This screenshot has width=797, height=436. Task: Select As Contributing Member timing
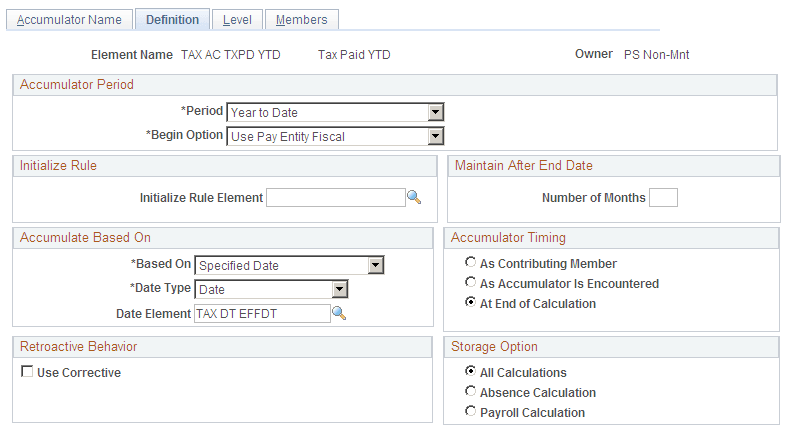tap(471, 264)
